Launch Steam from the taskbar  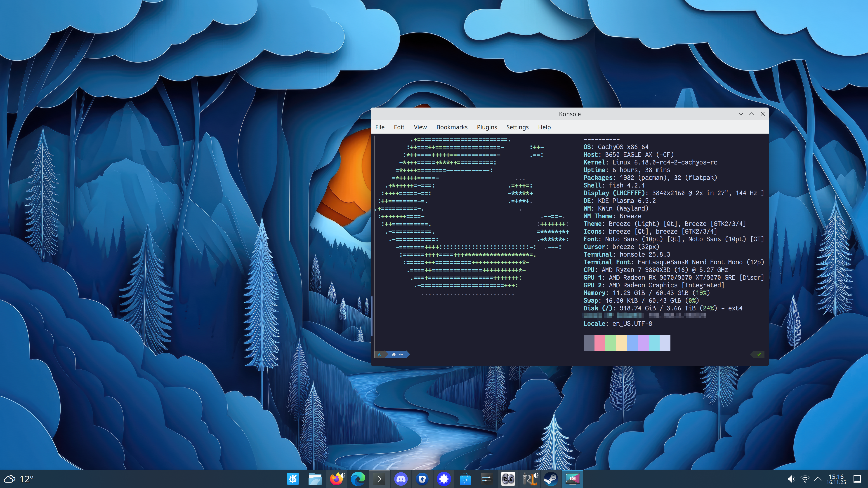(x=551, y=479)
